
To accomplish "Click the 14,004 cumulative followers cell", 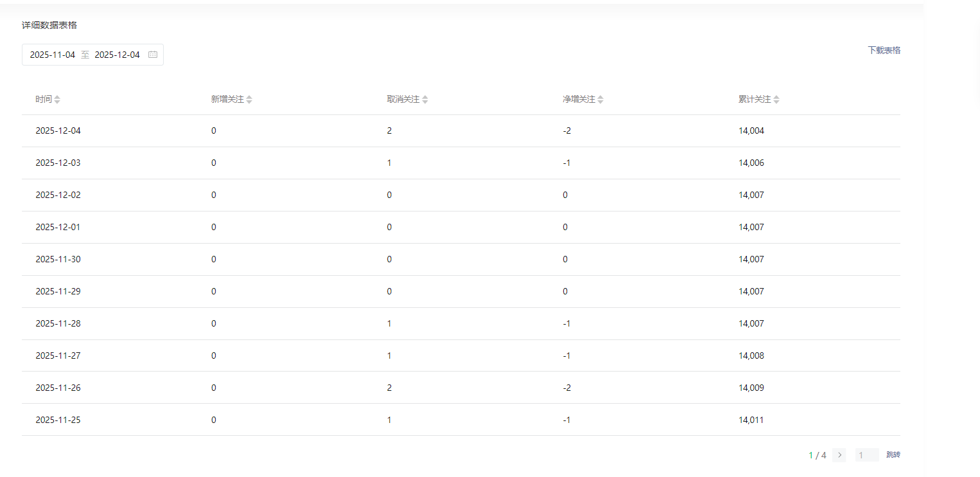I will (x=751, y=130).
